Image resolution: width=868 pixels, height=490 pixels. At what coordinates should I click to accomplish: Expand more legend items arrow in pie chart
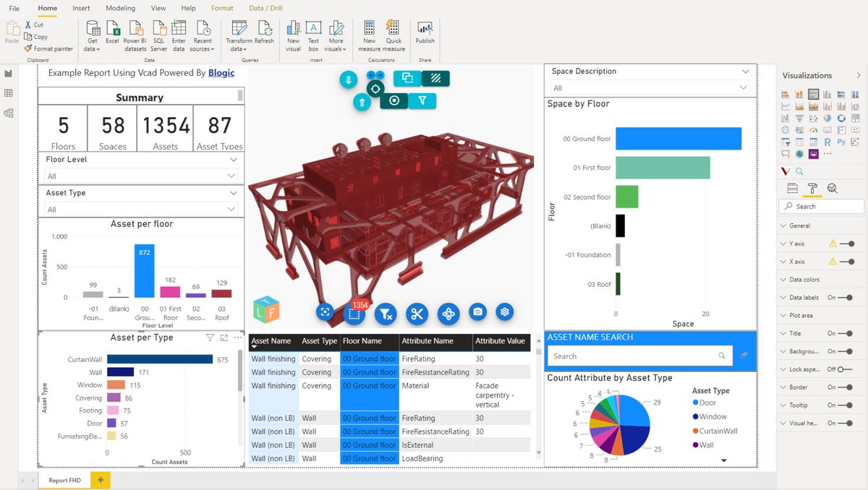click(x=723, y=460)
